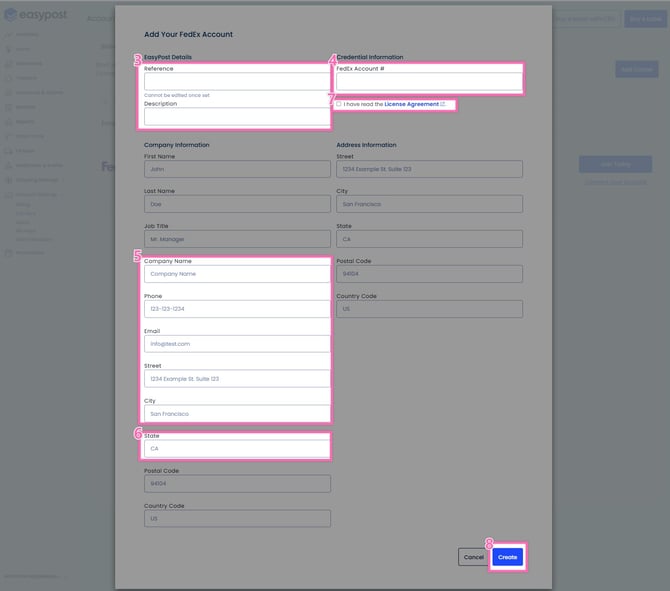Click Street field under Address Information

pyautogui.click(x=429, y=169)
